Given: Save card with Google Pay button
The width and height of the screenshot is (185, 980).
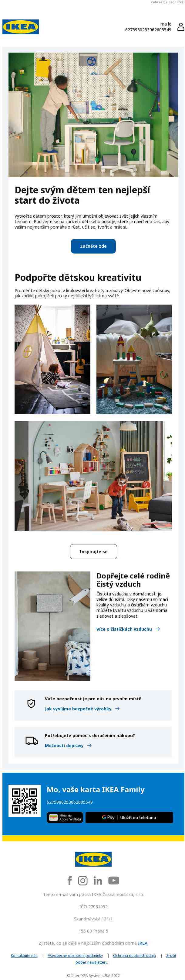Looking at the screenshot, I should tap(129, 818).
